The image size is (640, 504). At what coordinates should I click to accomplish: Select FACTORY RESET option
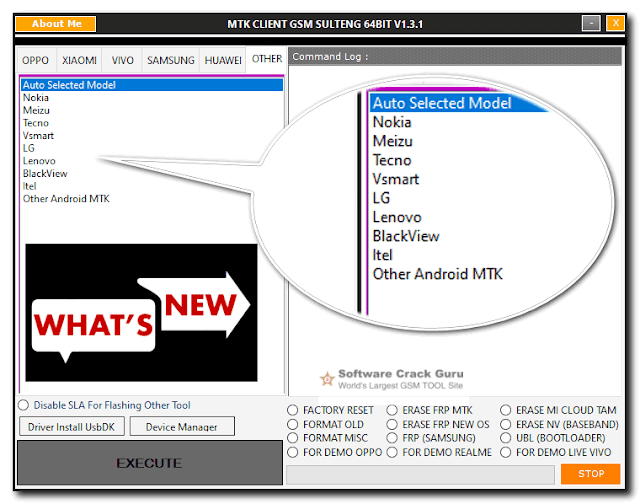[x=330, y=410]
